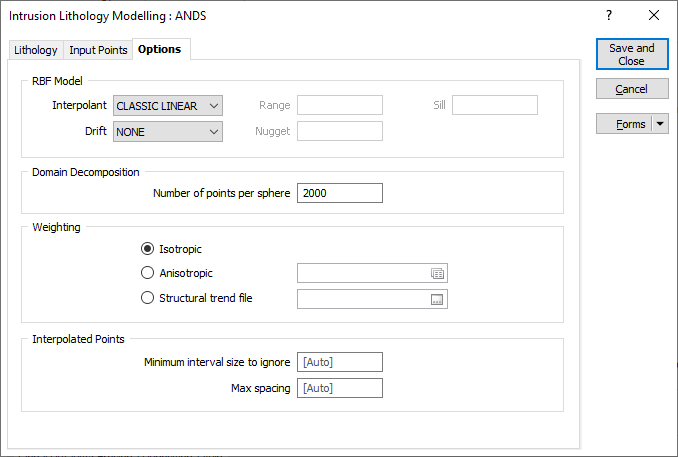Expand the Drift NONE dropdown

tap(168, 132)
